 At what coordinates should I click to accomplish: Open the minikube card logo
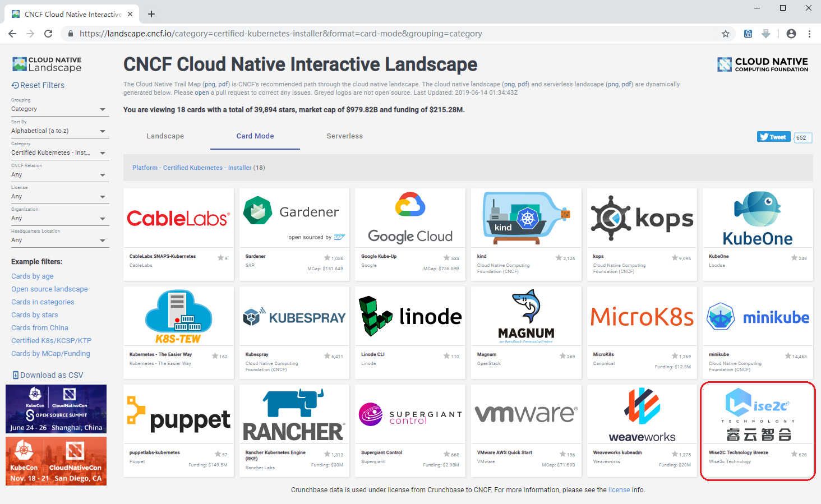(758, 316)
